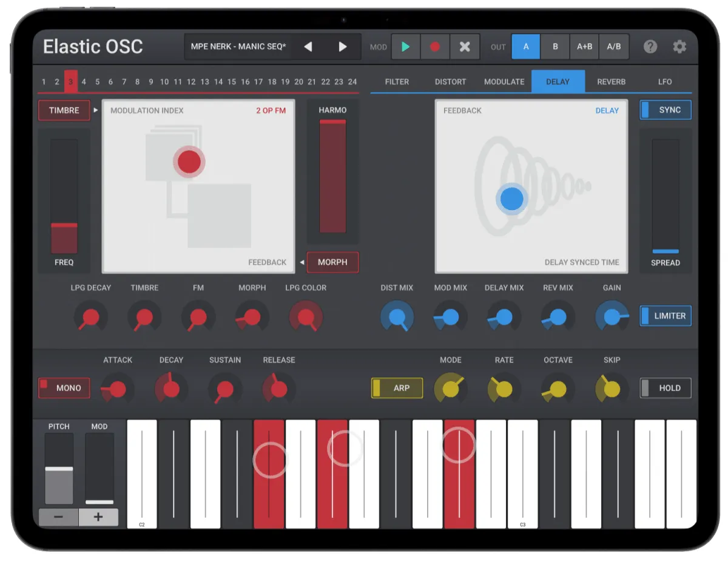Enable the HOLD toggle

click(x=665, y=388)
